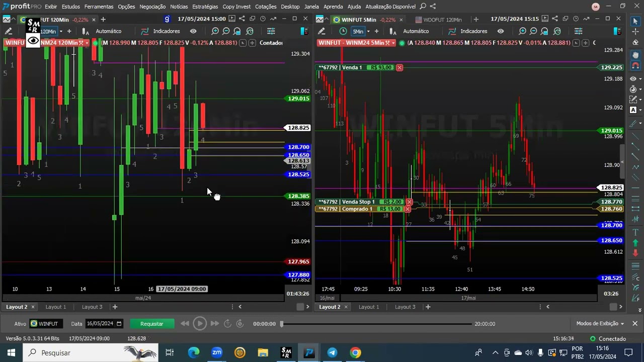Open the Estratégias menu

click(205, 7)
